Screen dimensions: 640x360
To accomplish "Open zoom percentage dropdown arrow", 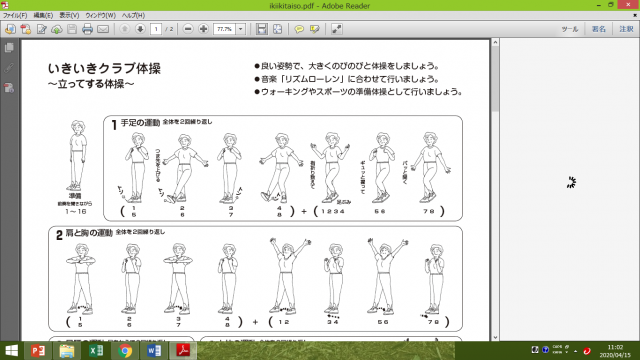I will click(x=240, y=29).
